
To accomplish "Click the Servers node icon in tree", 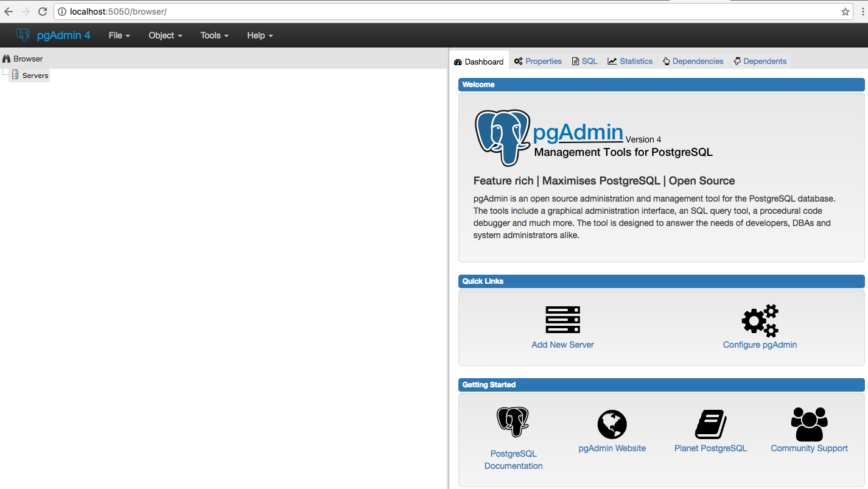I will (15, 75).
